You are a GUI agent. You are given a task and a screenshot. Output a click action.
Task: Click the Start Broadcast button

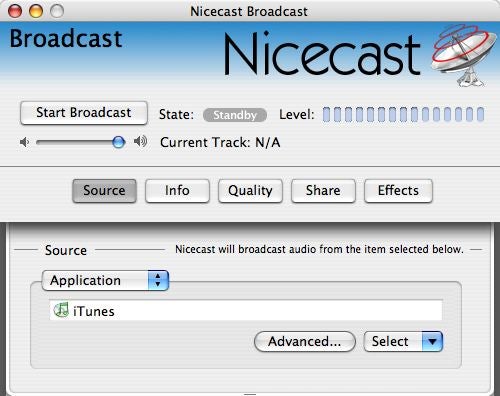84,113
